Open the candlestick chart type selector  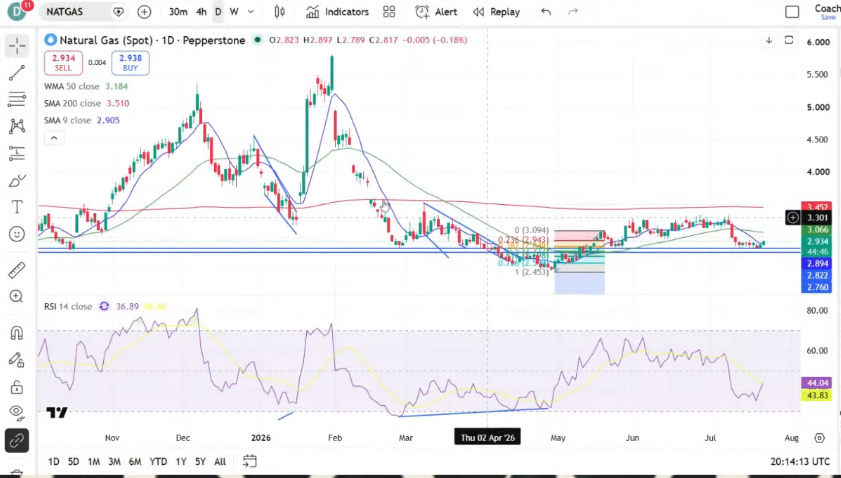coord(279,12)
